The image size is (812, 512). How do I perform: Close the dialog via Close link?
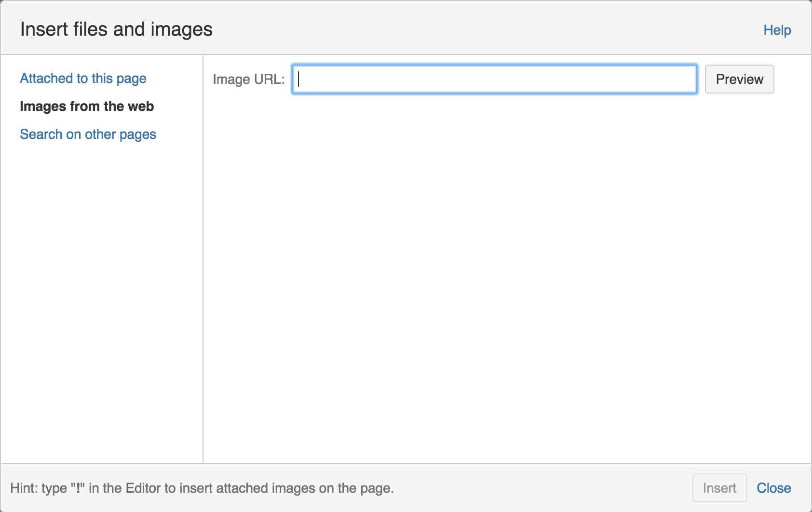pos(773,488)
